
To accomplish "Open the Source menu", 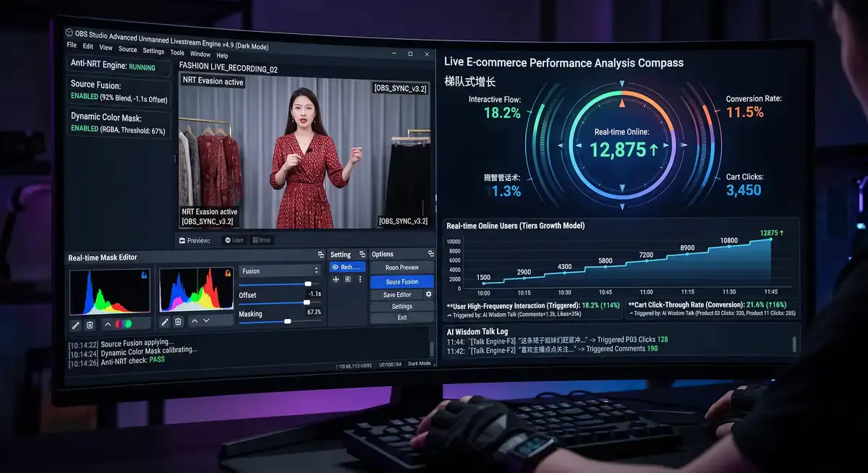I will click(x=127, y=50).
